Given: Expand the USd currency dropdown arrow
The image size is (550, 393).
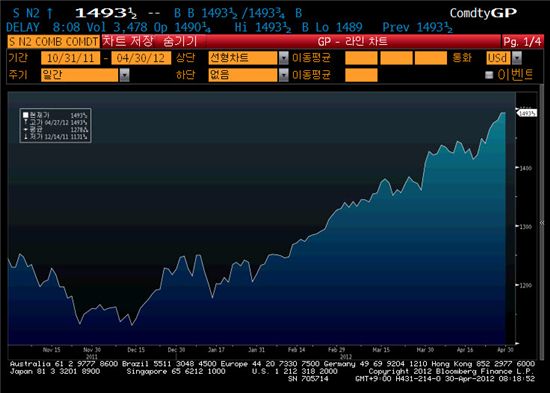Looking at the screenshot, I should tap(517, 58).
